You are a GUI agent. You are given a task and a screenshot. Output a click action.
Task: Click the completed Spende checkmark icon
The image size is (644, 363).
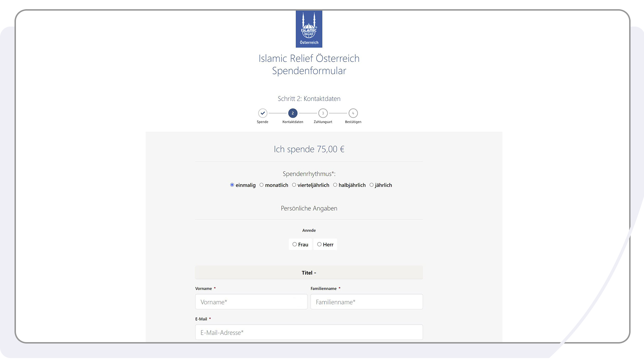[x=262, y=114]
